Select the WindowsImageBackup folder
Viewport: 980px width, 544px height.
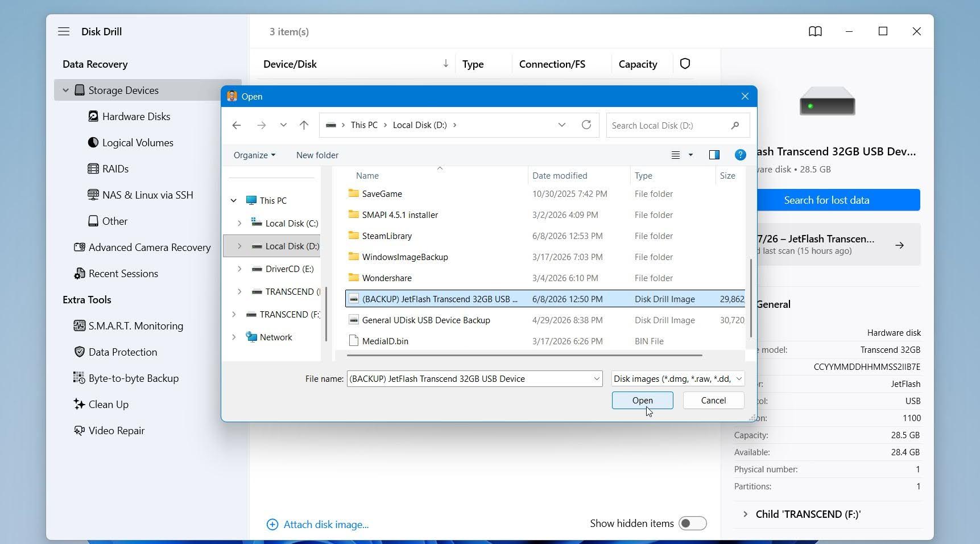tap(545, 257)
